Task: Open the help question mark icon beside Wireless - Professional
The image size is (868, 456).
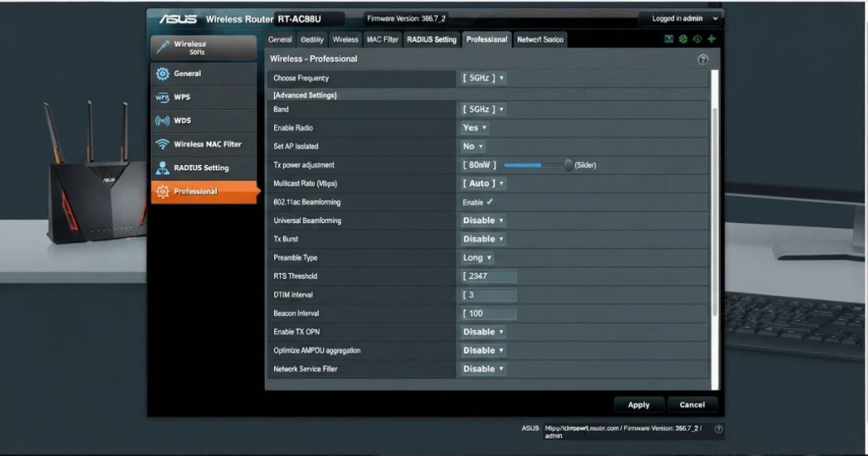Action: click(702, 59)
